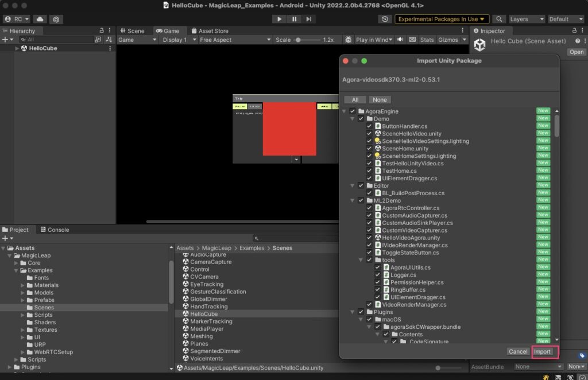Switch to the Console tab
The height and width of the screenshot is (380, 588).
(x=55, y=230)
